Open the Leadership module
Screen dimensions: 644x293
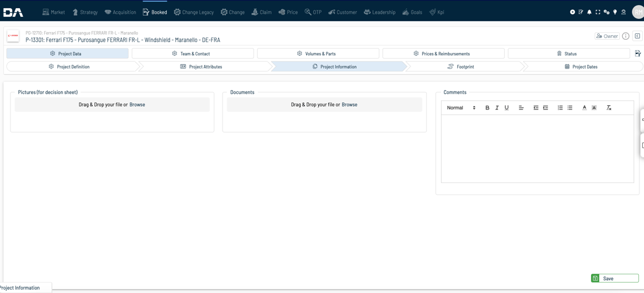[x=379, y=12]
